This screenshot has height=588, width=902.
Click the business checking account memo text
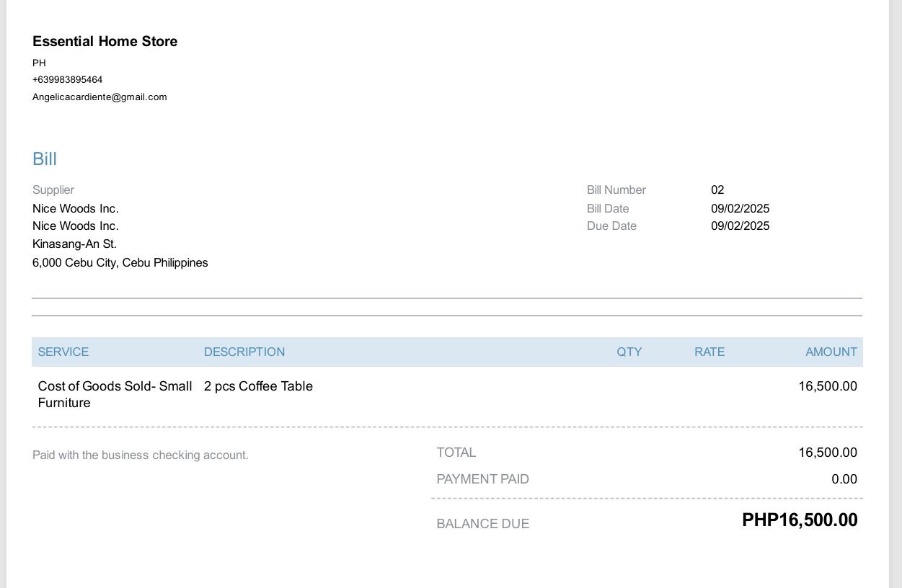pyautogui.click(x=141, y=455)
